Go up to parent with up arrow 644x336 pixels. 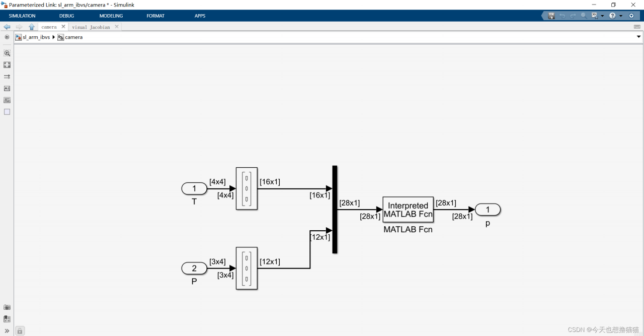(32, 27)
